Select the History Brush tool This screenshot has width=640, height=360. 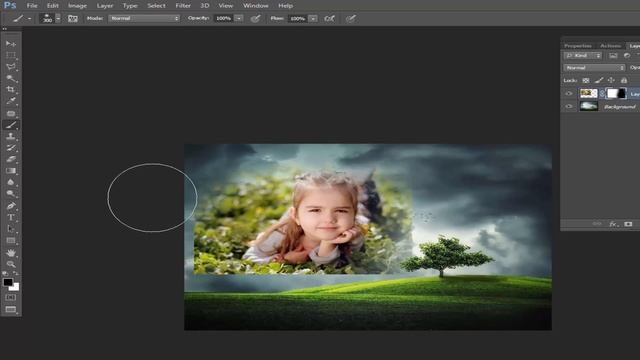pos(11,148)
